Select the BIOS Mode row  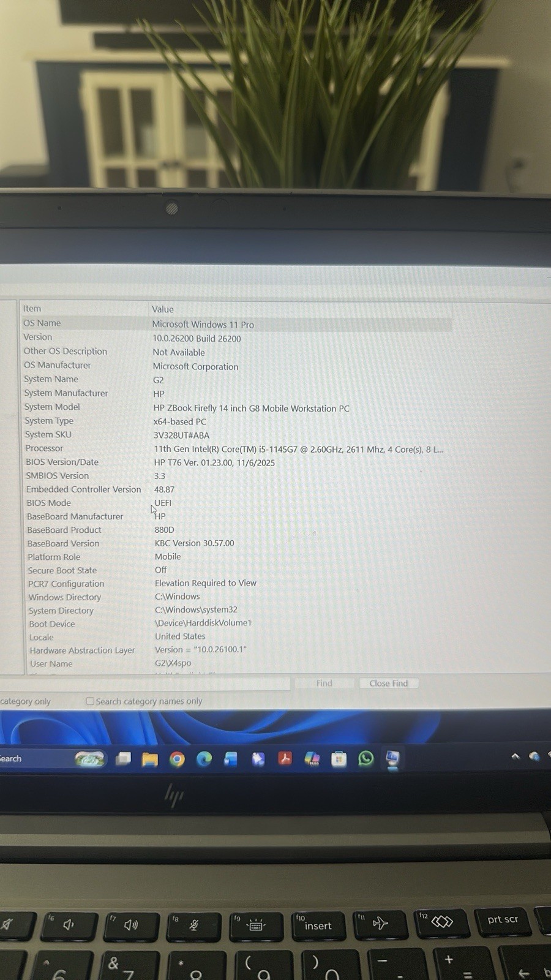coord(236,503)
